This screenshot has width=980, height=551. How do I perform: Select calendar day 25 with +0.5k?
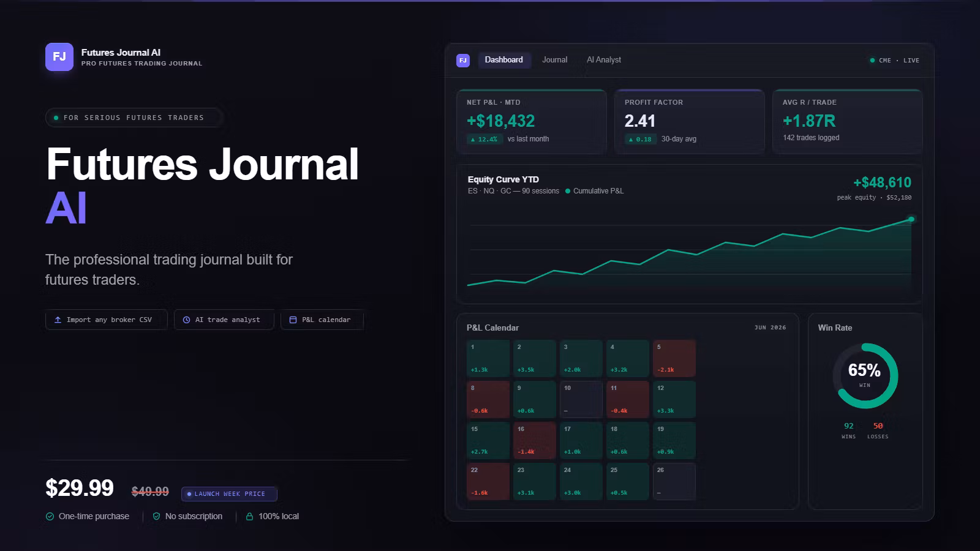click(628, 481)
